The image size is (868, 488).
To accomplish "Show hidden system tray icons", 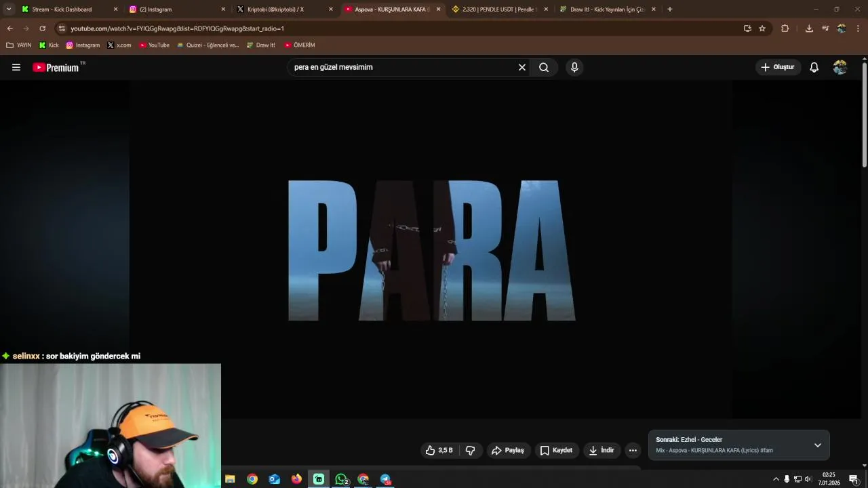I will coord(776,479).
